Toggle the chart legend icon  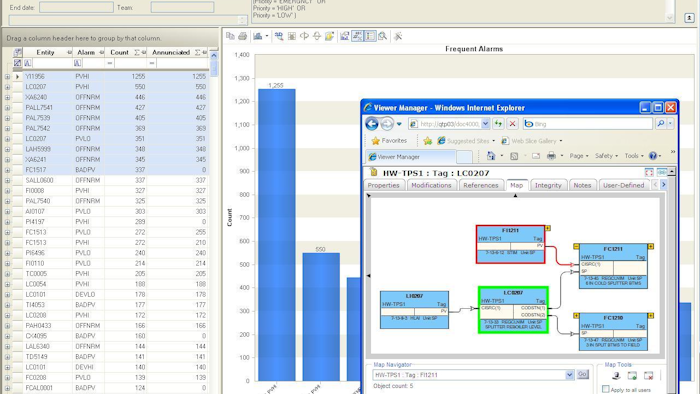pyautogui.click(x=370, y=36)
